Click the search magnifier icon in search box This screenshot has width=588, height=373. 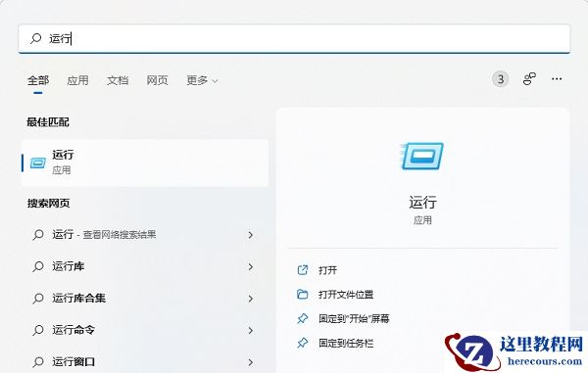coord(36,38)
